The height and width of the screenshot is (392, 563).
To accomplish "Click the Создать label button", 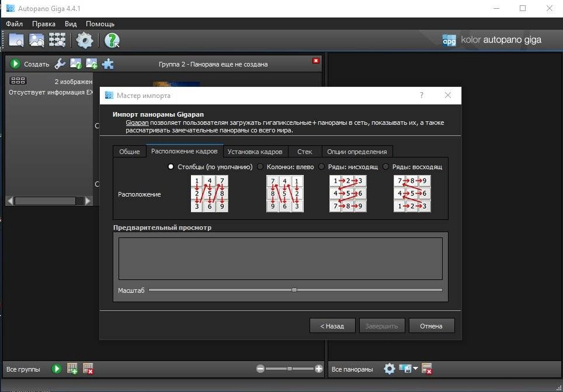I will click(37, 64).
